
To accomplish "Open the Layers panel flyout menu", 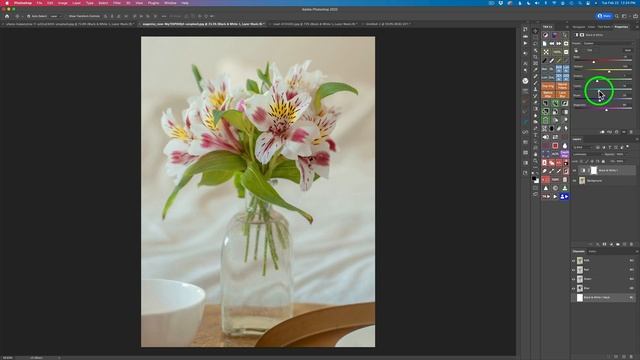I will click(637, 139).
